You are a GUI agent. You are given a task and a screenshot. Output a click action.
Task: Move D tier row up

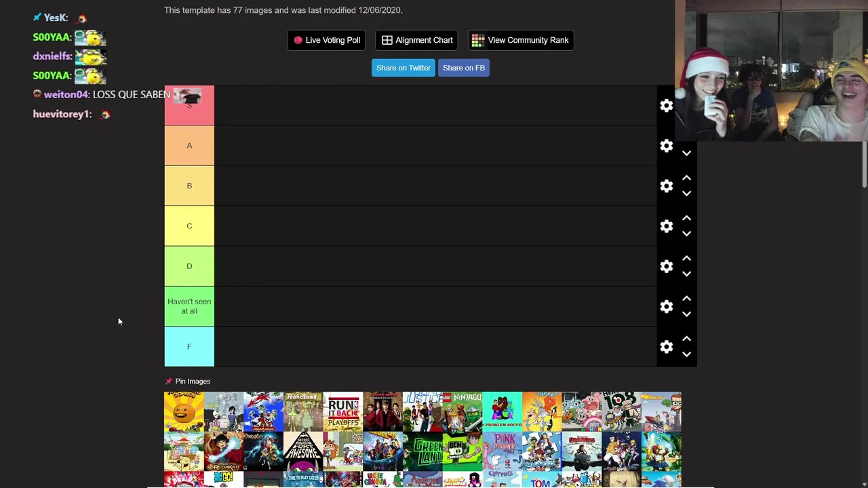(x=686, y=258)
